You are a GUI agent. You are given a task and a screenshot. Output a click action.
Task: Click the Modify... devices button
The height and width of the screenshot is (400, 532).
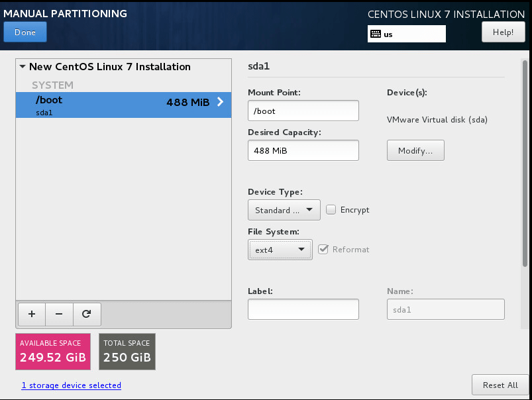pos(415,150)
